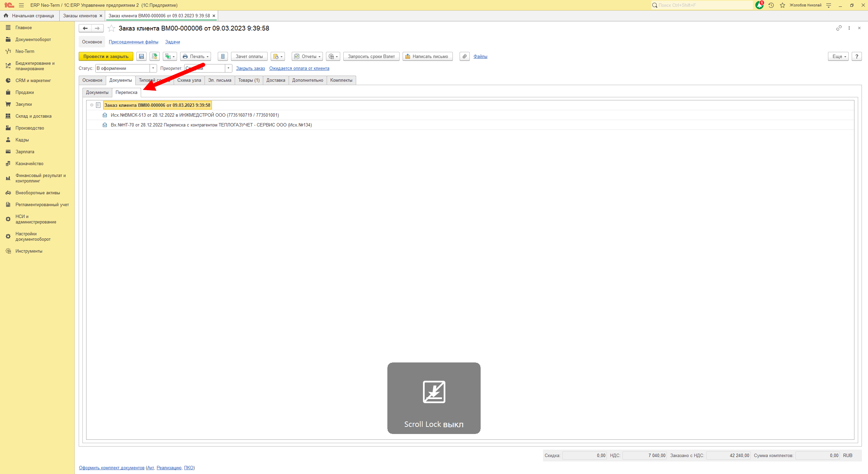
Task: Open the Приоритет dropdown arrow
Action: [229, 68]
